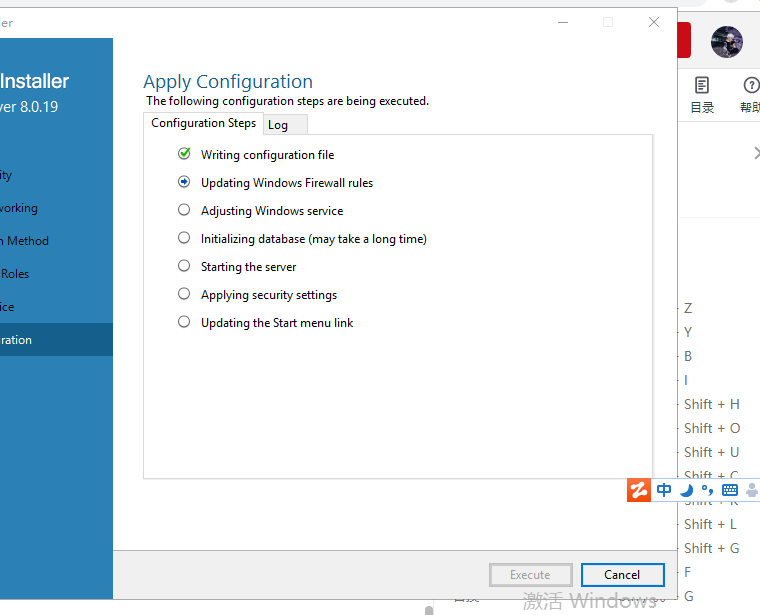Click the 'Shift + U' shortcut entry

tap(712, 452)
